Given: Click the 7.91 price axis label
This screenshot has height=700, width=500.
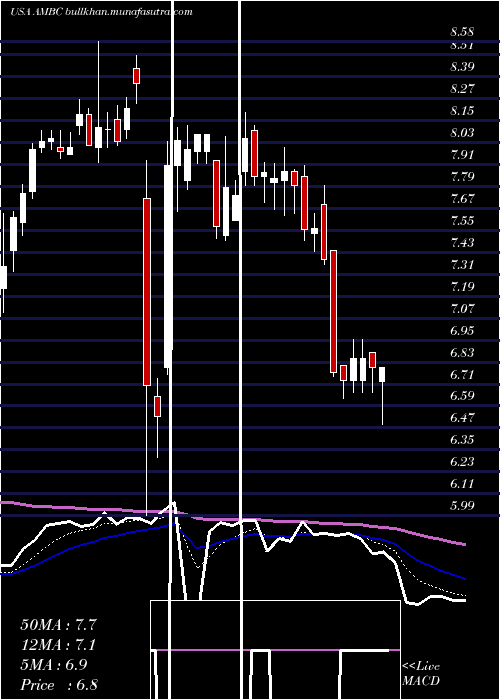Looking at the screenshot, I should (462, 154).
